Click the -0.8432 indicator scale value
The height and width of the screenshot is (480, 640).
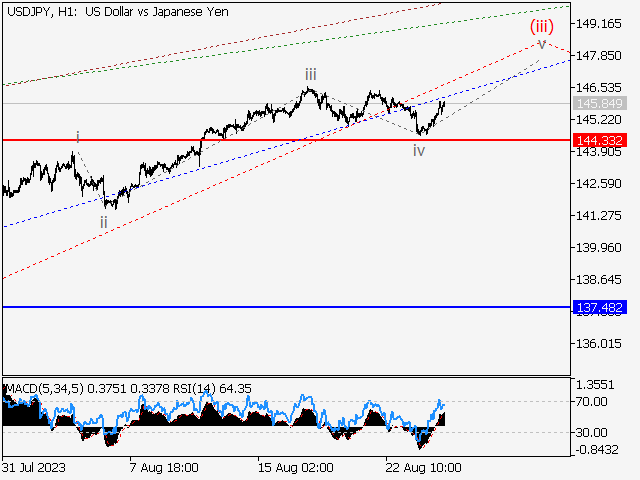(597, 450)
